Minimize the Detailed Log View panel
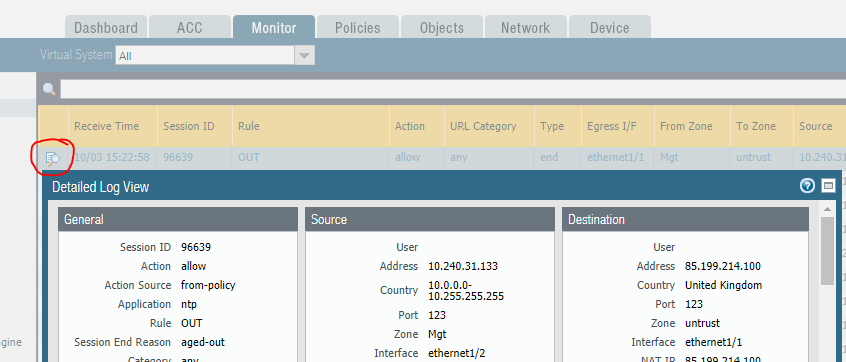Image resolution: width=846 pixels, height=362 pixels. point(828,186)
